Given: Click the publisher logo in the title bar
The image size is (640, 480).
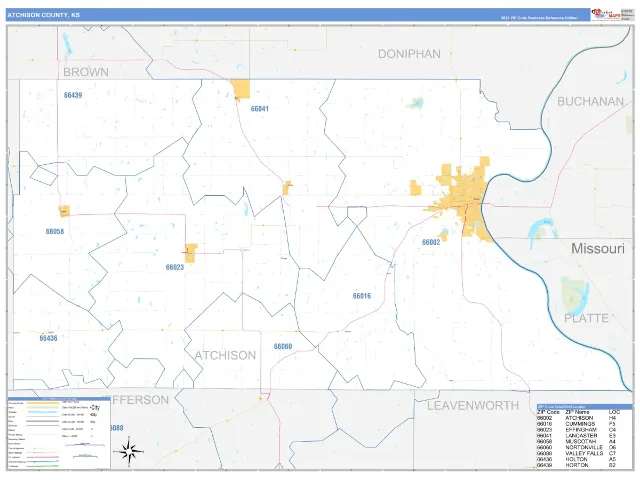Looking at the screenshot, I should coord(606,14).
